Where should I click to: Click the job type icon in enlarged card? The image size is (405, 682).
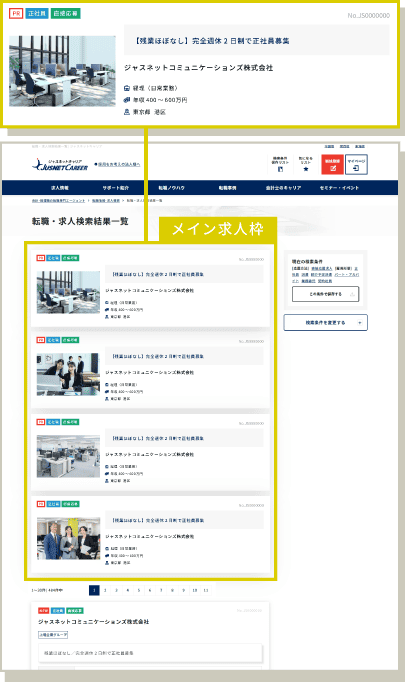[x=127, y=88]
